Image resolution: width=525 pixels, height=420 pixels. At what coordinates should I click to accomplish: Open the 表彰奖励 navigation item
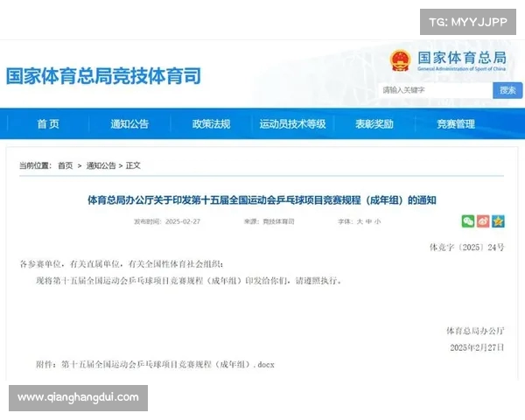point(374,124)
